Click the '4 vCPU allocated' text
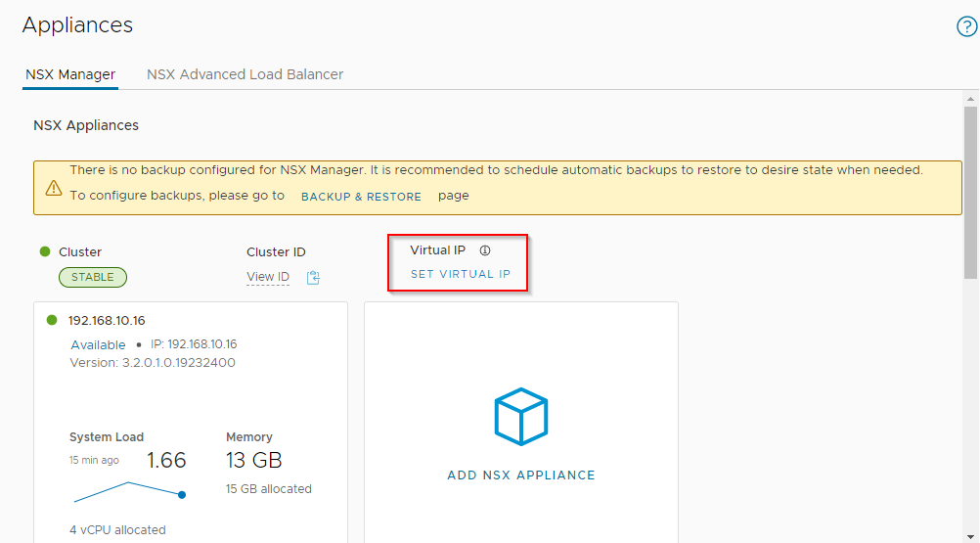The image size is (980, 543). [117, 530]
